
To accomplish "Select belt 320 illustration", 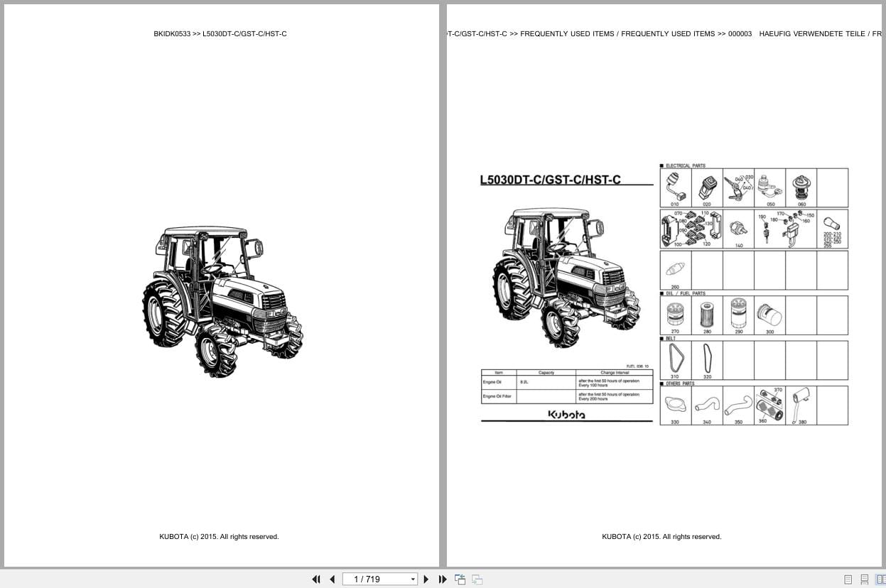I will coord(706,358).
